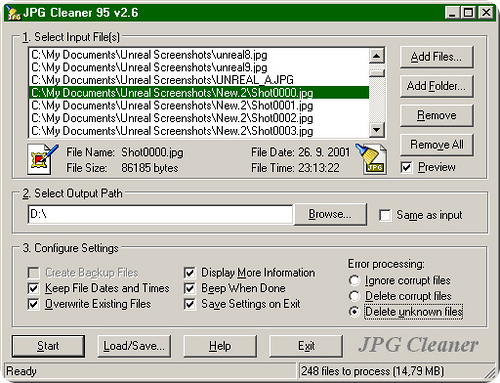Toggle Overwrite Existing Files checkbox
500x383 pixels.
point(34,304)
